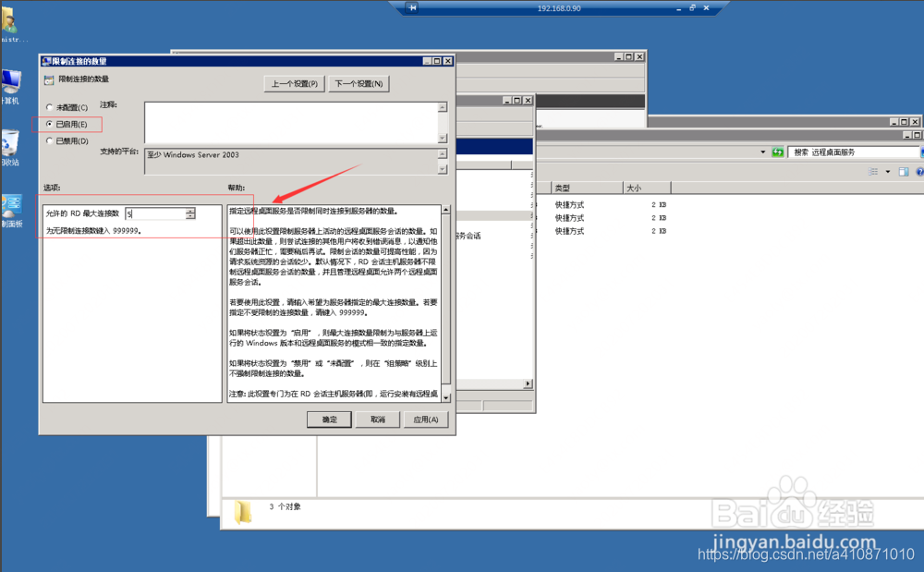Apply the setting with 应用(A)
The image size is (924, 572).
click(x=425, y=420)
